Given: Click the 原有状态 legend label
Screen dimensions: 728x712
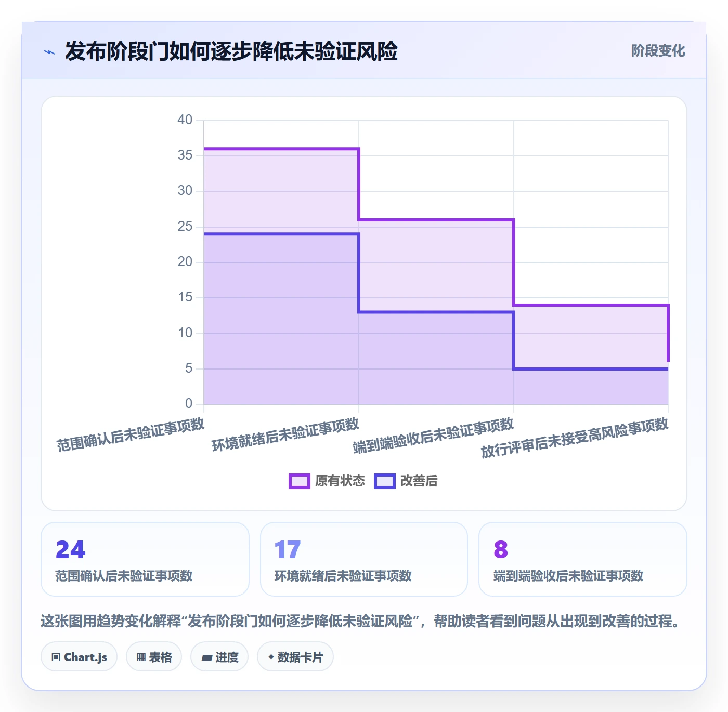Looking at the screenshot, I should coord(340,481).
